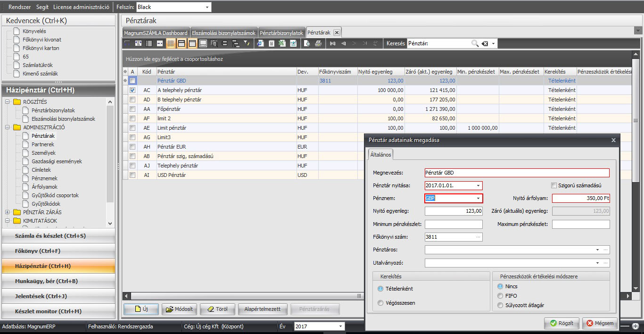The width and height of the screenshot is (644, 334).
Task: Choose Végösszesen rounding option
Action: [x=380, y=303]
